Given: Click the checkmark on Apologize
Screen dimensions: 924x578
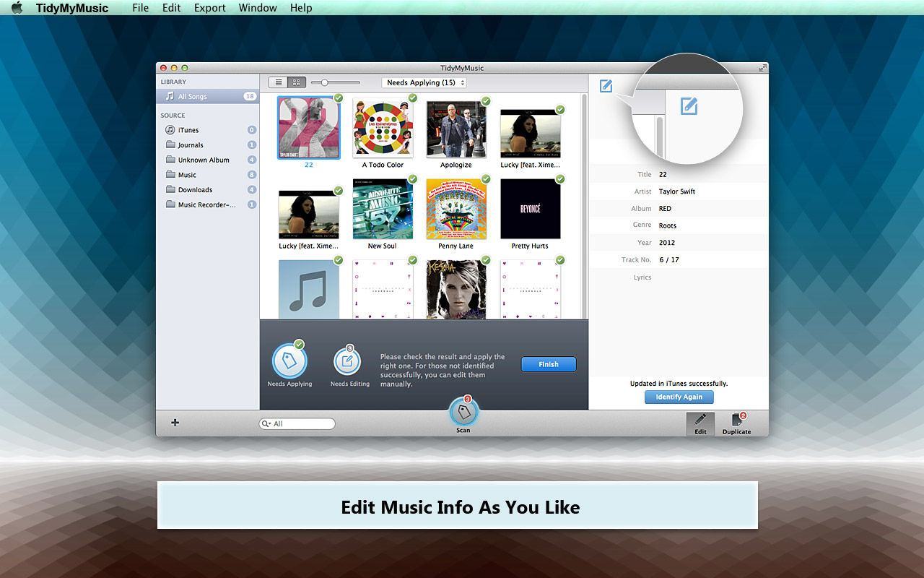Looking at the screenshot, I should point(486,101).
